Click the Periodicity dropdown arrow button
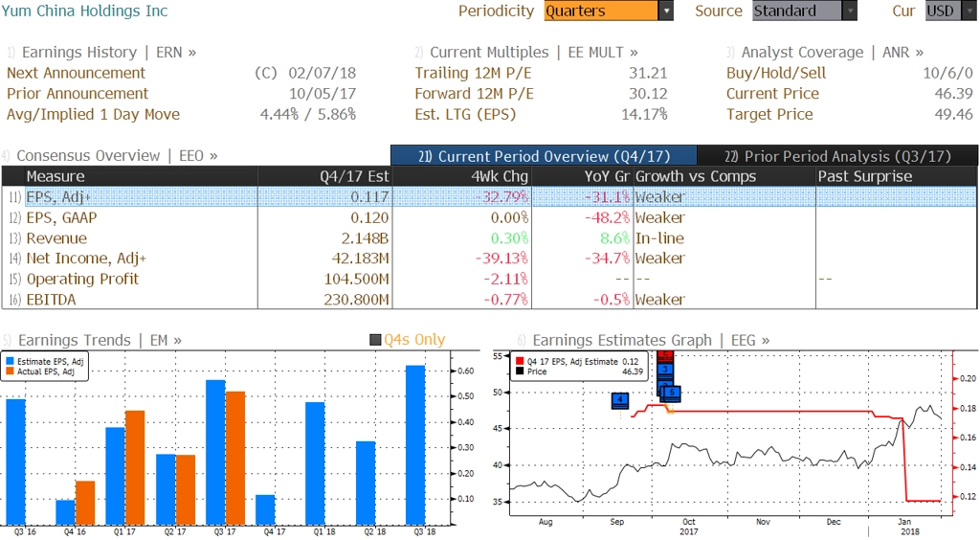Screen dimensions: 980x540 (x=666, y=11)
